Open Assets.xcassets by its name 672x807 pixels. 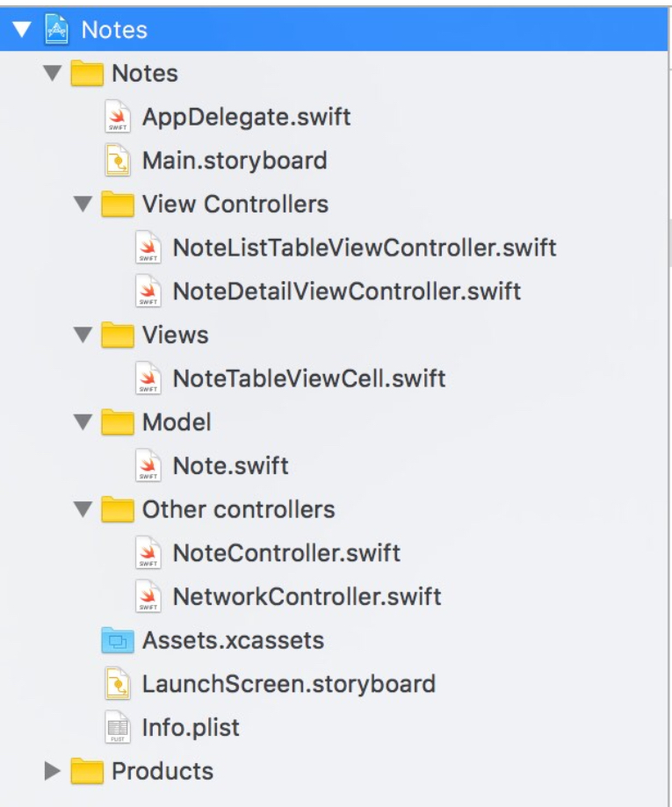(234, 640)
